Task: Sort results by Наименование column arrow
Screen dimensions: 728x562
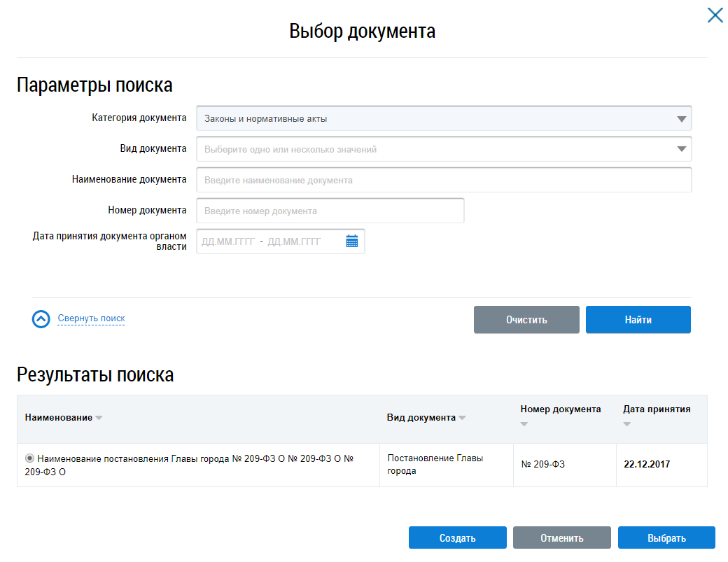Action: click(99, 419)
